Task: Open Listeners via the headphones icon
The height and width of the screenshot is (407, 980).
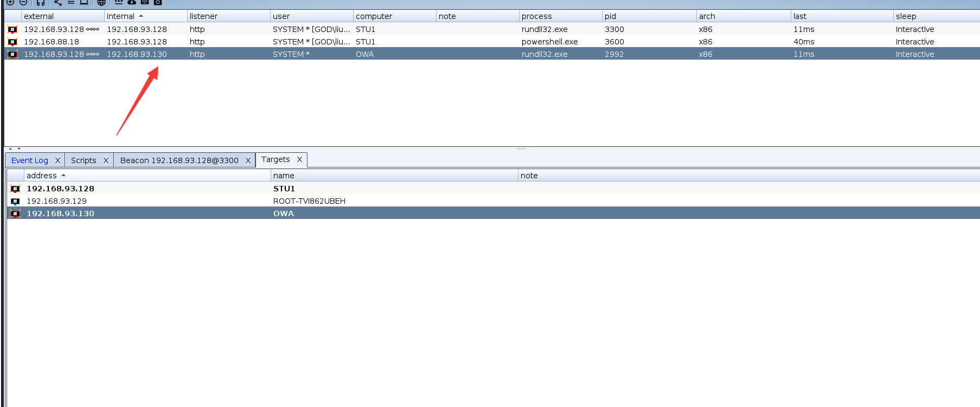Action: tap(41, 2)
